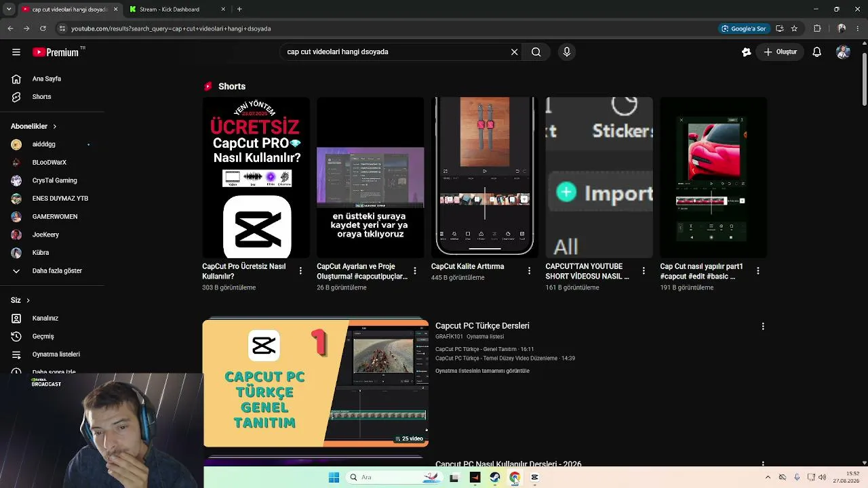Open the YouTube account avatar menu
868x488 pixels.
pyautogui.click(x=843, y=52)
